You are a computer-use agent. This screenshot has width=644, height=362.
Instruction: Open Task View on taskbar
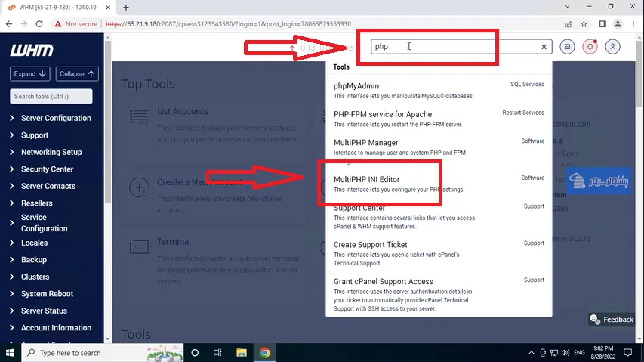[x=217, y=352]
